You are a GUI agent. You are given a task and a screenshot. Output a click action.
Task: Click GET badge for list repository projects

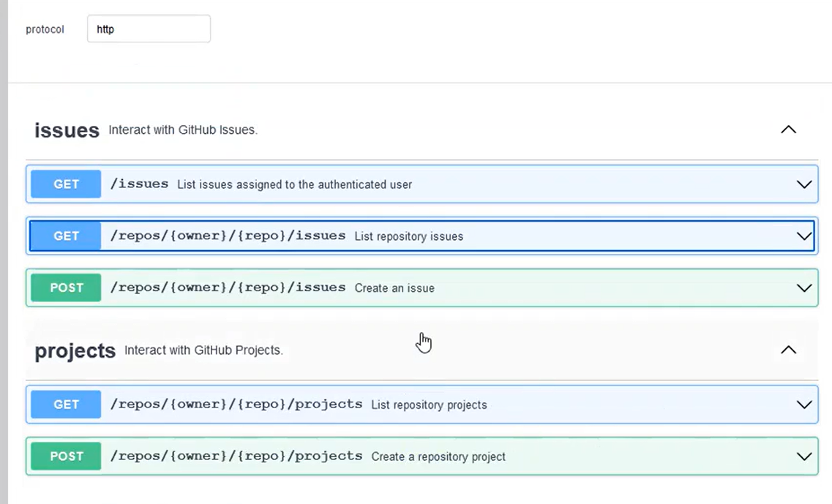[66, 405]
